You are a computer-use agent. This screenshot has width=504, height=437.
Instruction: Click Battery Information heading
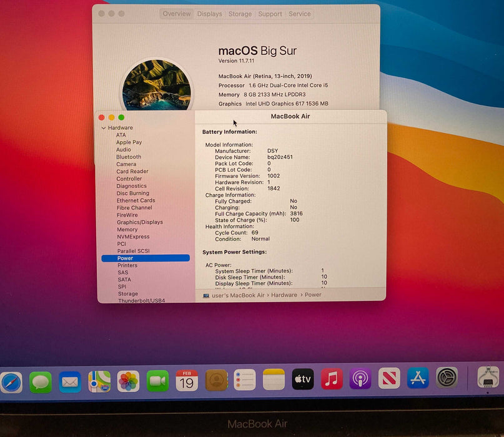coord(229,132)
